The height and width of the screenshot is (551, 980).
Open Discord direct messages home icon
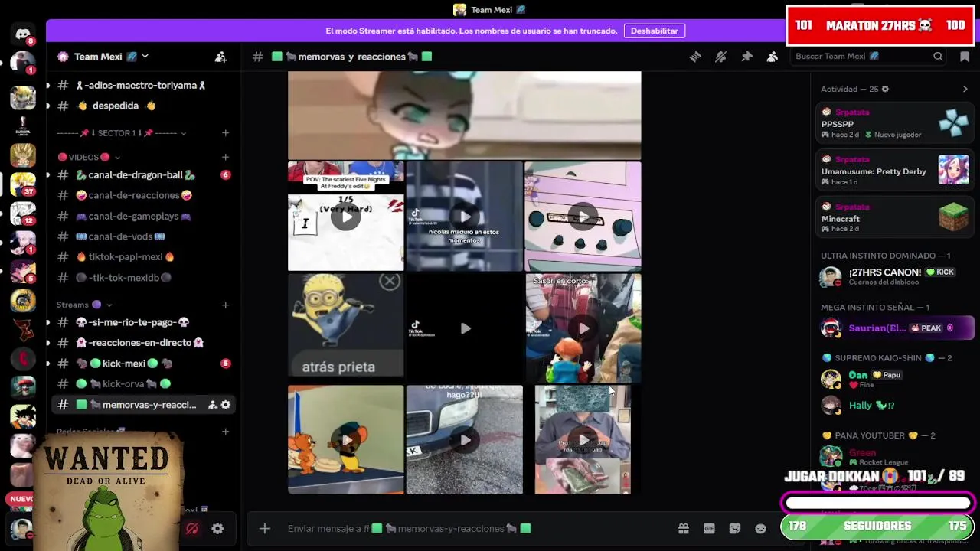(x=22, y=34)
